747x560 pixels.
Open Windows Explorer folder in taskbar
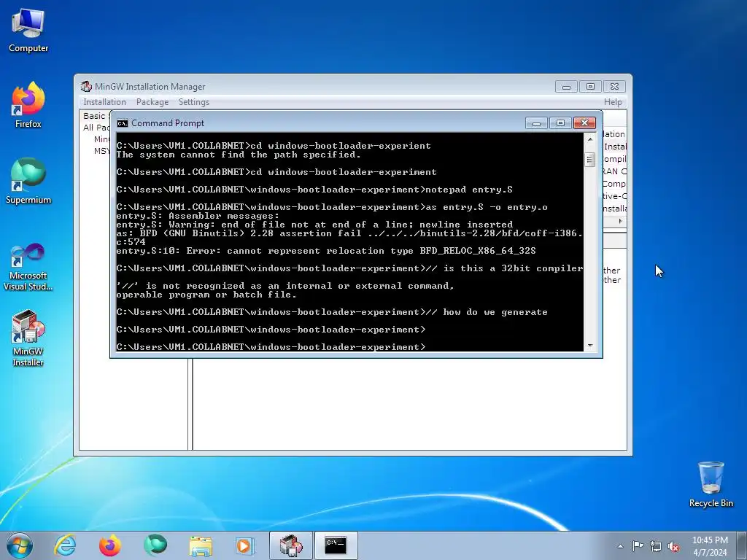[x=201, y=545]
